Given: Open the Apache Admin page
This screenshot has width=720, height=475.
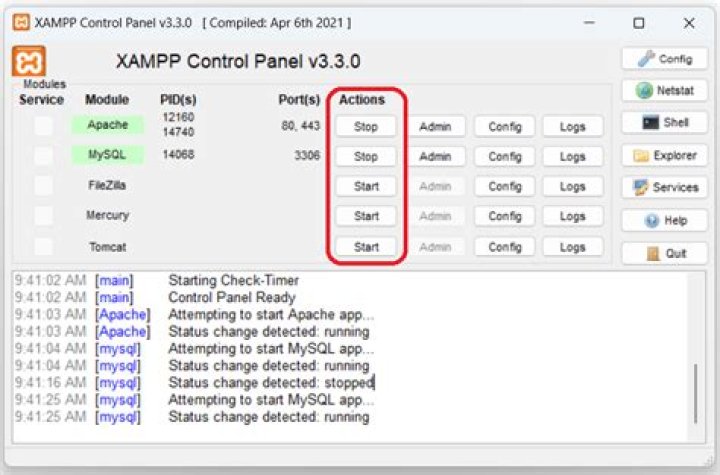Looking at the screenshot, I should [435, 127].
